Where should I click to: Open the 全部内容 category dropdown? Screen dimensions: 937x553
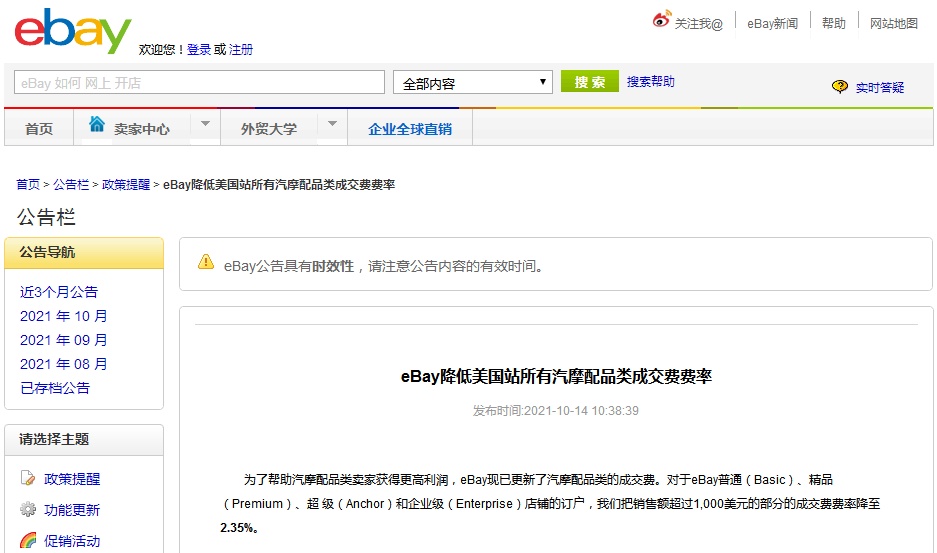473,83
